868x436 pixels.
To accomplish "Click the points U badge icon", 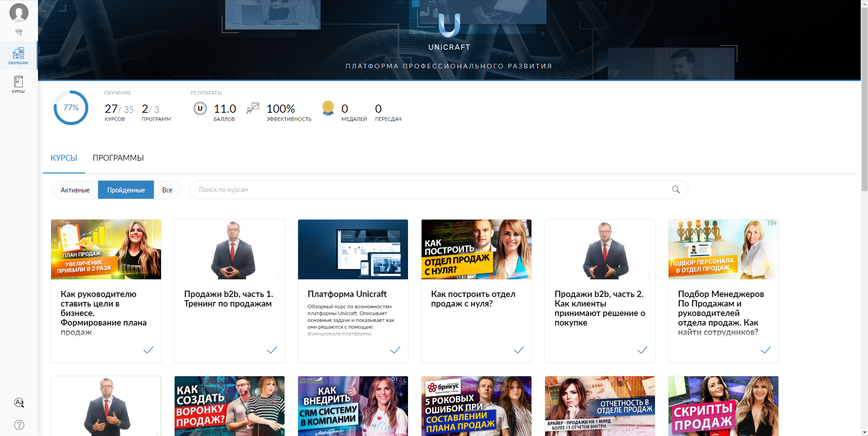I will 200,109.
